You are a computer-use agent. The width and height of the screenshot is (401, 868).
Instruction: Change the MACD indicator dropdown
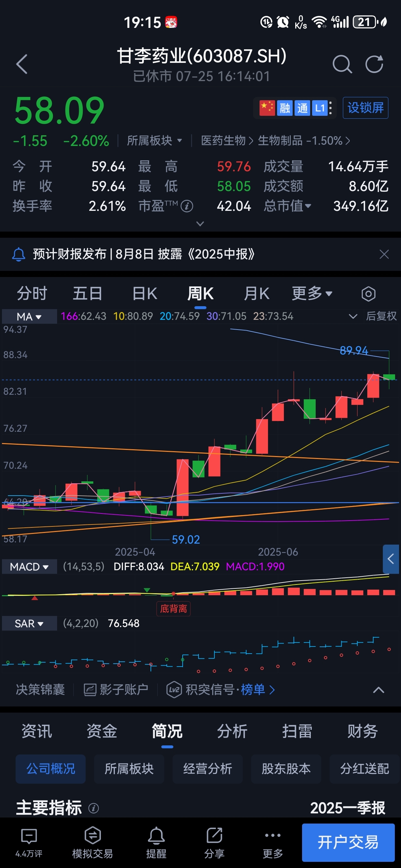(29, 567)
